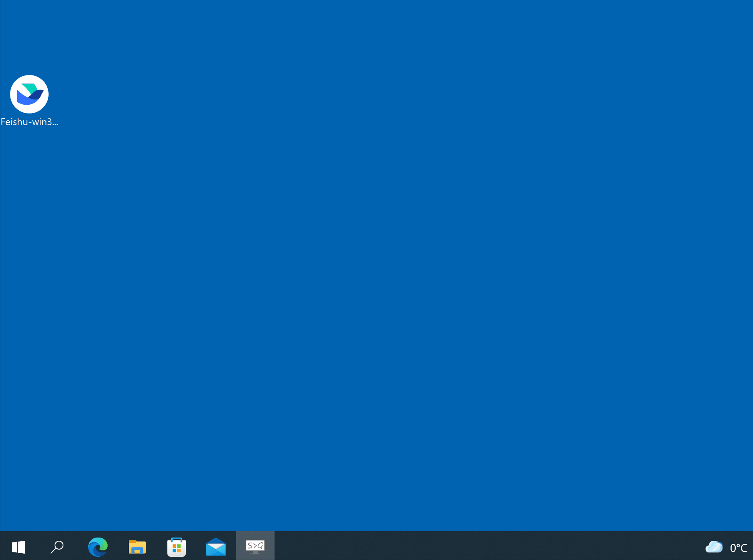Open taskbar search with the magnifier icon
753x560 pixels.
(57, 546)
